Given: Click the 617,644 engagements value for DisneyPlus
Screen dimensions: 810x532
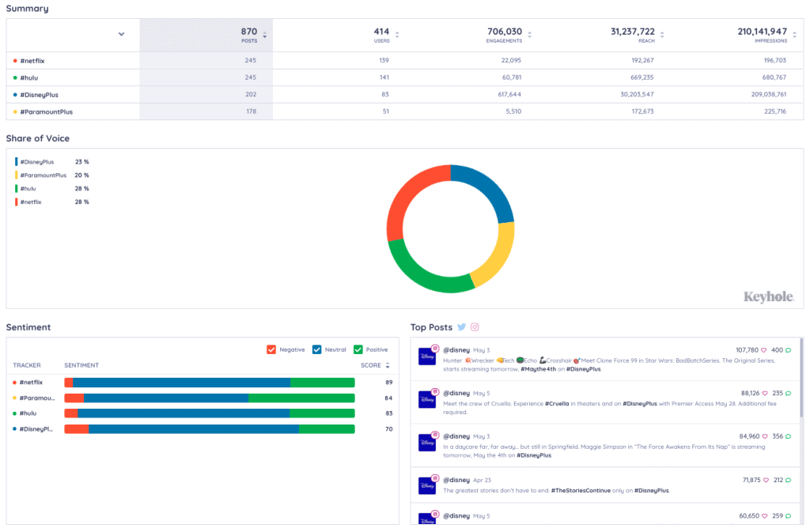Looking at the screenshot, I should click(509, 94).
